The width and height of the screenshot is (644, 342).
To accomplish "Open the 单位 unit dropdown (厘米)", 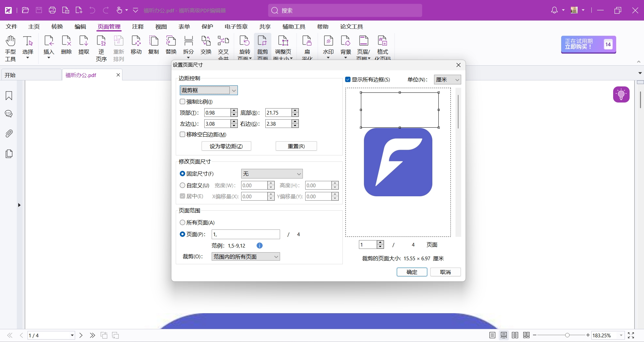I will [447, 80].
